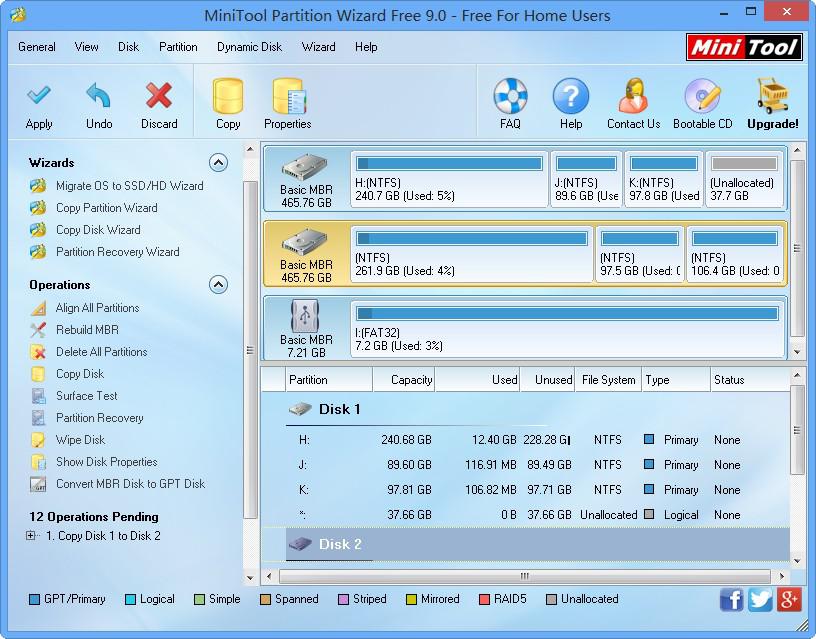Open the Help menu
This screenshot has width=816, height=639.
click(x=366, y=47)
